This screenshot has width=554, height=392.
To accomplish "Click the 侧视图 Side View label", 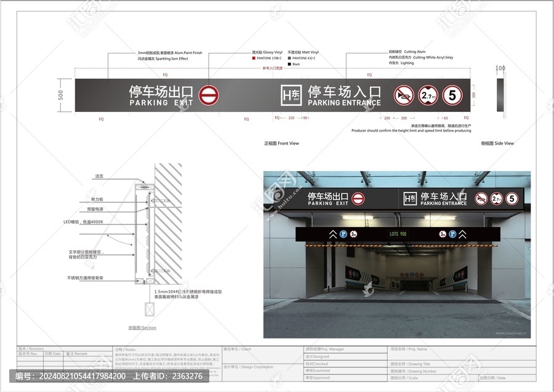I will pos(497,143).
